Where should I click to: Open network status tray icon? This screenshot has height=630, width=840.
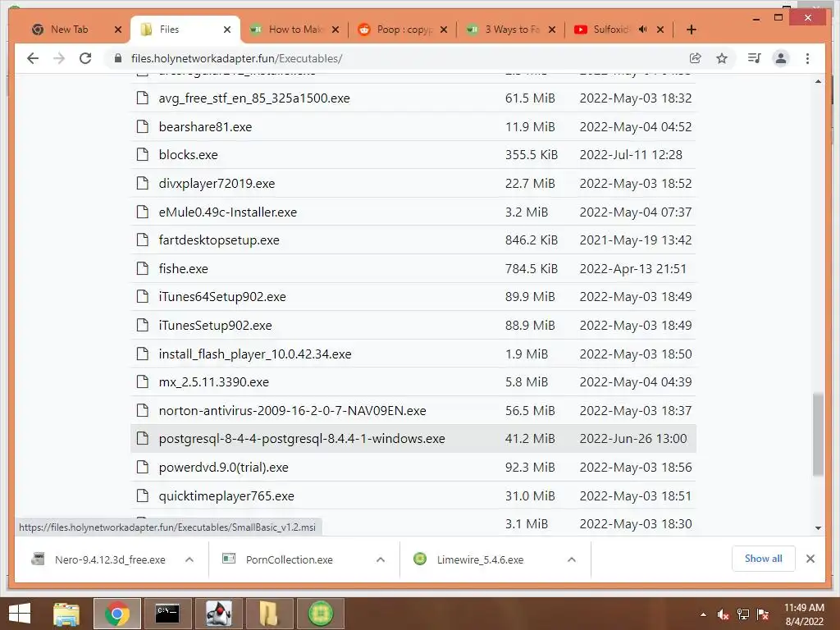point(743,614)
